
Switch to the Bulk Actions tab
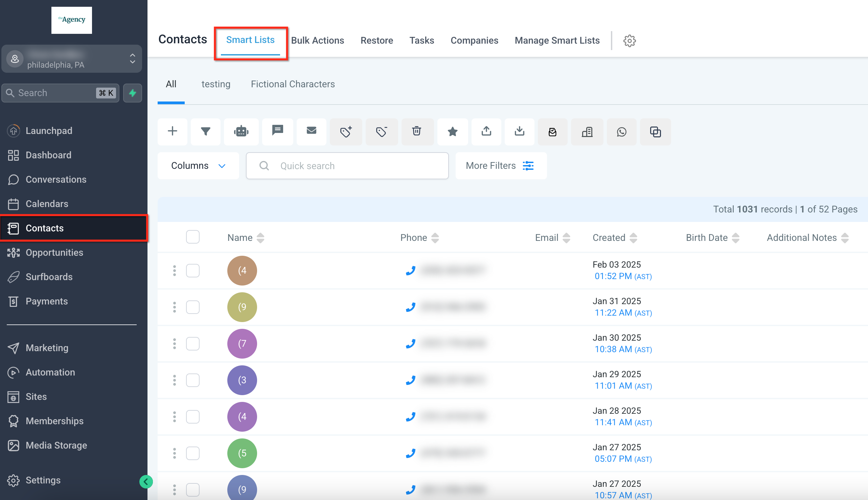tap(317, 41)
